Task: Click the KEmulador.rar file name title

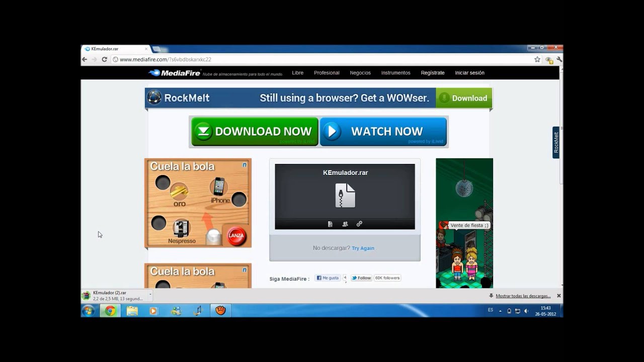Action: tap(345, 172)
